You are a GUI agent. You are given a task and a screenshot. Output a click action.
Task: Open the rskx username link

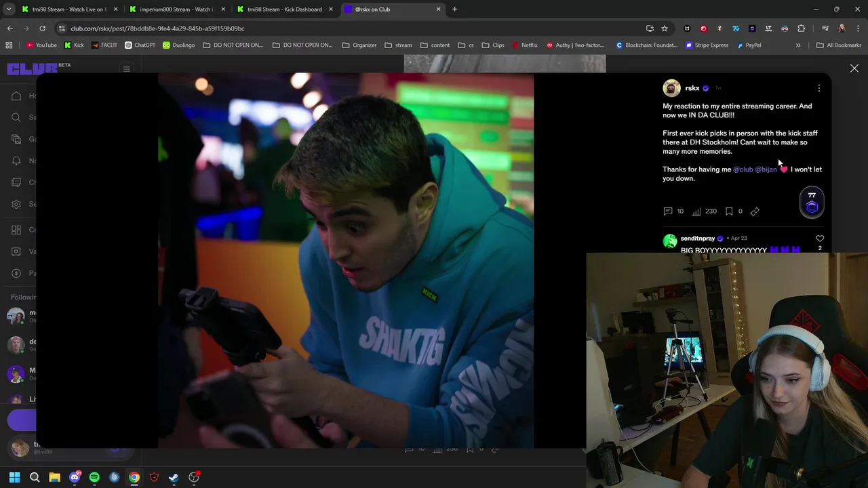coord(692,88)
